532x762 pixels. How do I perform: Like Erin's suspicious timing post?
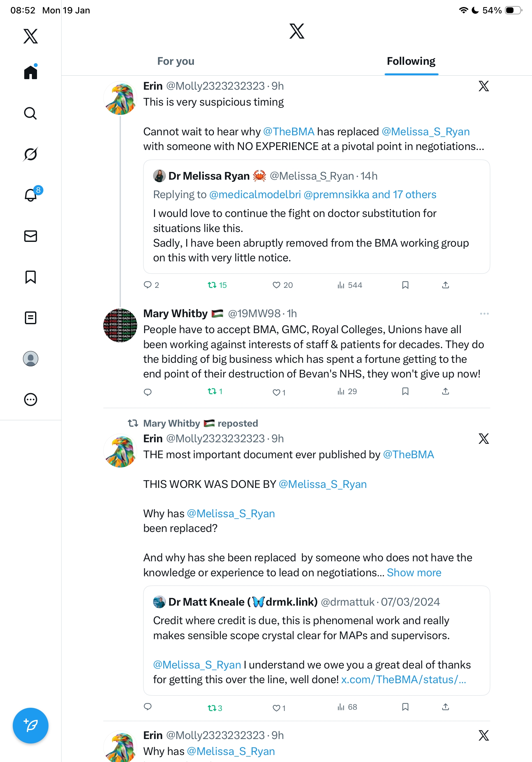pos(277,285)
